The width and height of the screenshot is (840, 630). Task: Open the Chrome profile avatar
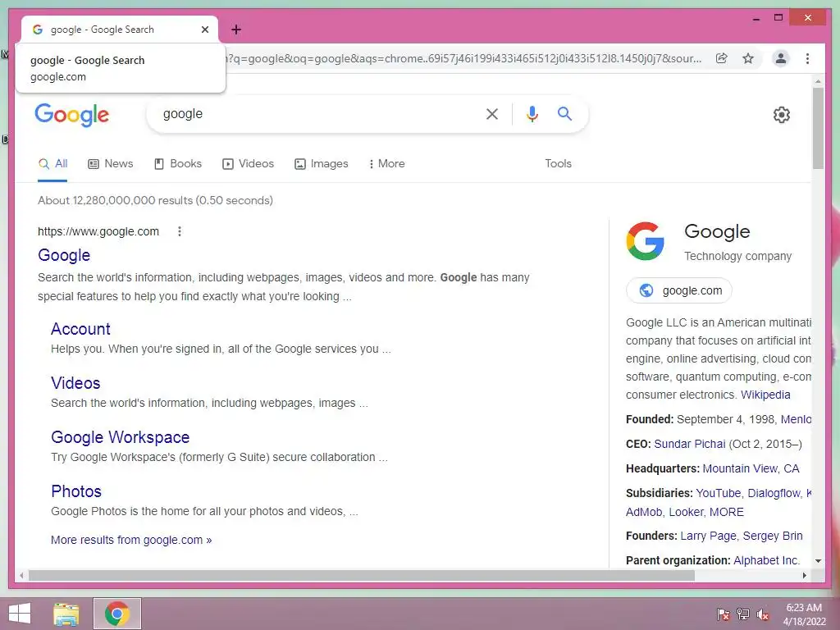tap(781, 58)
